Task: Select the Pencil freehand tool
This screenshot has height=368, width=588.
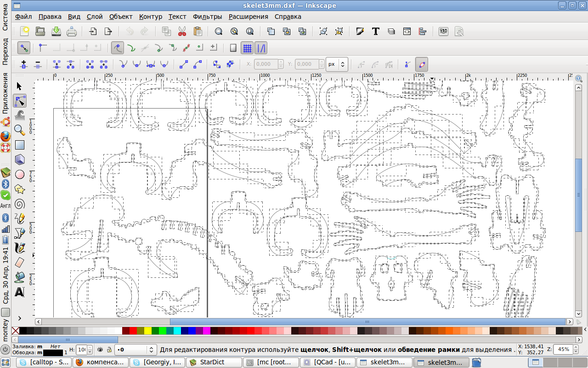Action: [19, 218]
